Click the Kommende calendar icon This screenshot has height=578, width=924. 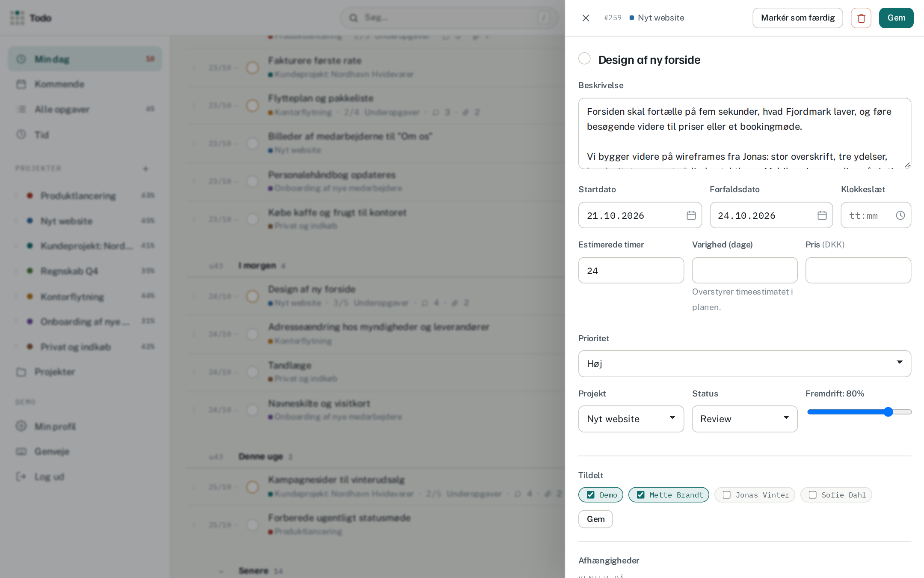tap(21, 84)
